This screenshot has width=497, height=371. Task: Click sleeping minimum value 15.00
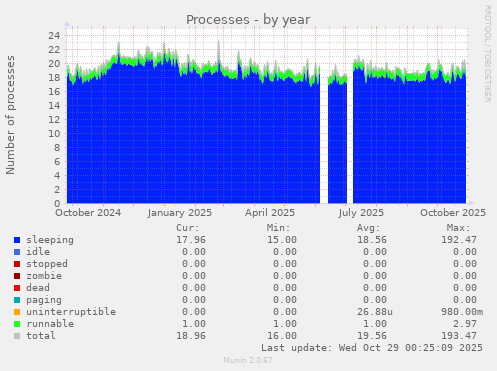[x=282, y=240]
